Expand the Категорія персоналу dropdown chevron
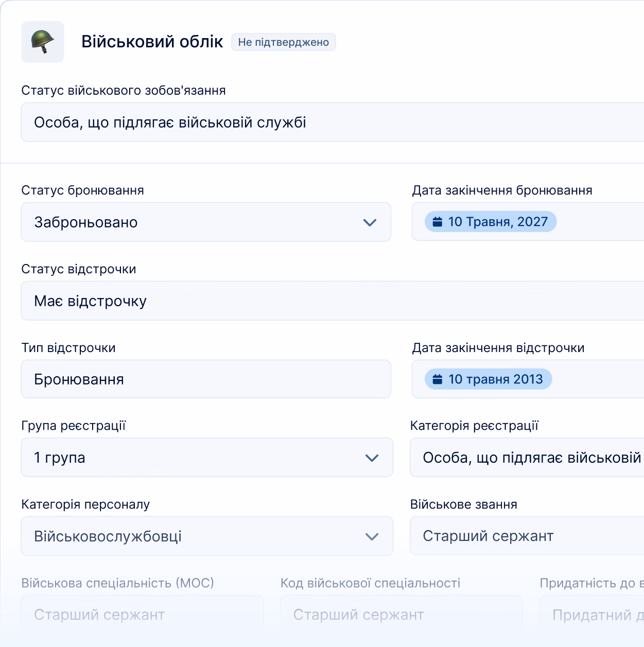The height and width of the screenshot is (647, 644). coord(372,536)
